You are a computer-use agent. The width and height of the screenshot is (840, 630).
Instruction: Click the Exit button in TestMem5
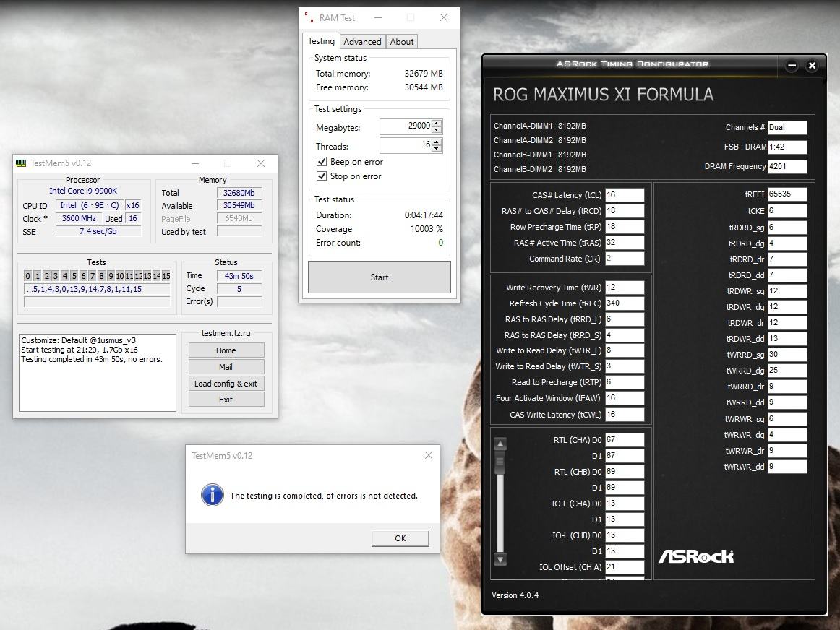click(226, 400)
